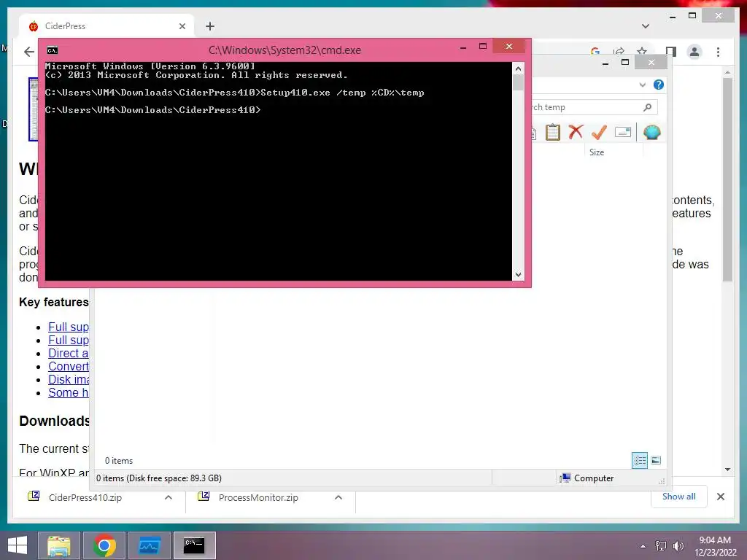Switch Explorer to details view
The image size is (747, 560).
(x=639, y=460)
